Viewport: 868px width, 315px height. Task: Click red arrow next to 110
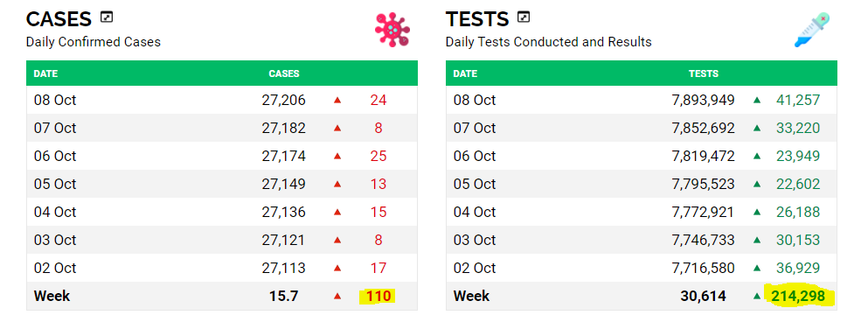(337, 296)
